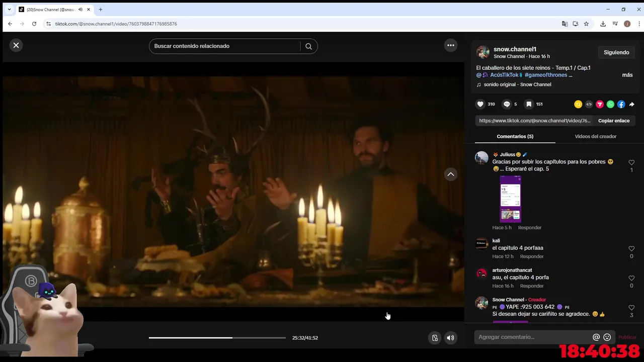Close the TikTok video viewer with X

pyautogui.click(x=16, y=45)
